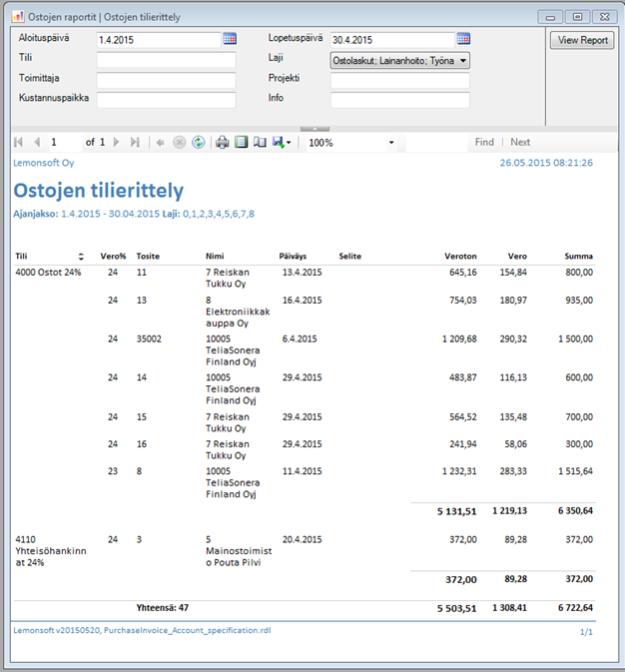
Task: Refresh the report
Action: coord(198,142)
